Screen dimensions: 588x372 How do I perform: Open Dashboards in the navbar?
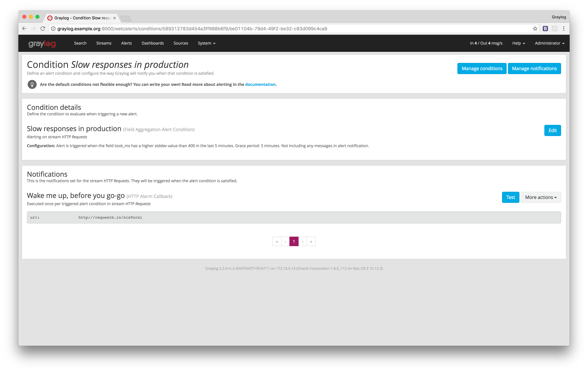click(x=153, y=43)
